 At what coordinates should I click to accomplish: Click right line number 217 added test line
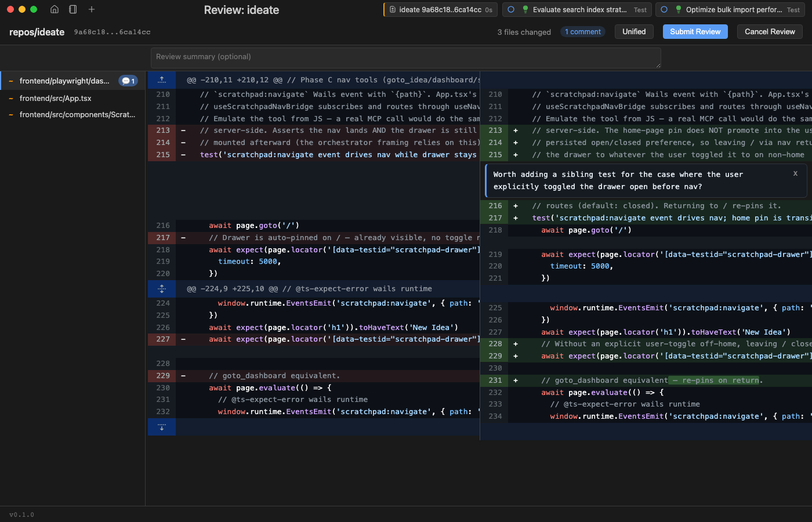(x=495, y=218)
